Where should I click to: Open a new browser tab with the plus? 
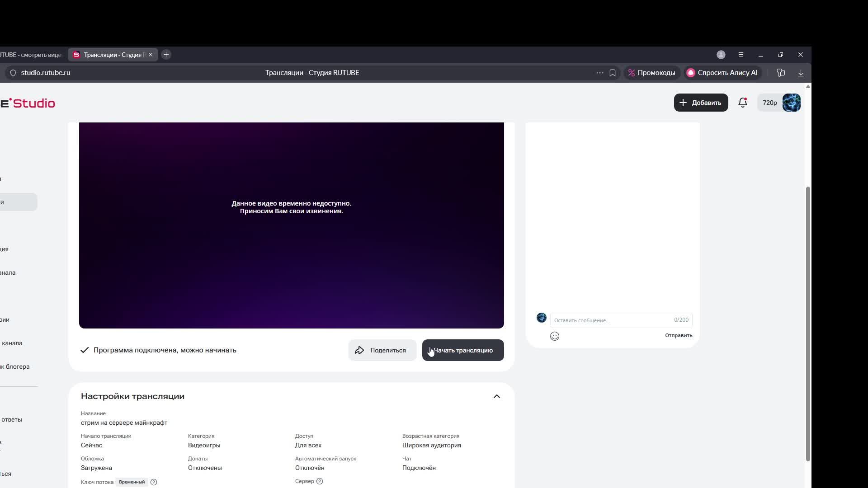166,55
